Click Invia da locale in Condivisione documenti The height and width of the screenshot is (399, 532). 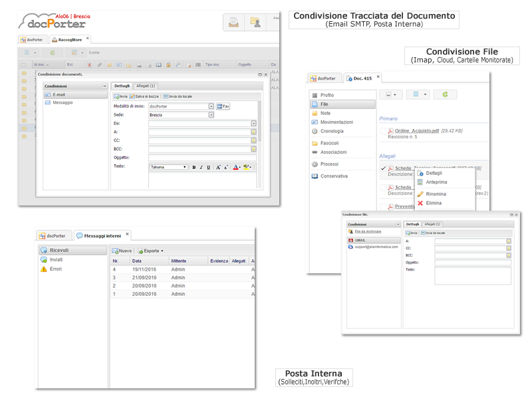point(178,96)
